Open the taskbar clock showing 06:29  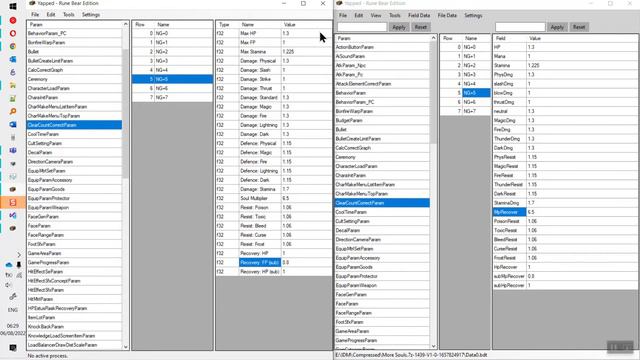coord(13,329)
